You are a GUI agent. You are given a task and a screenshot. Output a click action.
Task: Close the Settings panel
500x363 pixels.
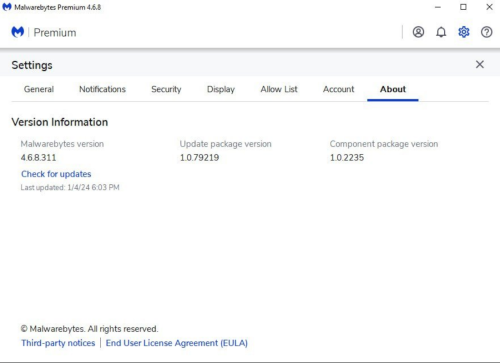point(480,64)
